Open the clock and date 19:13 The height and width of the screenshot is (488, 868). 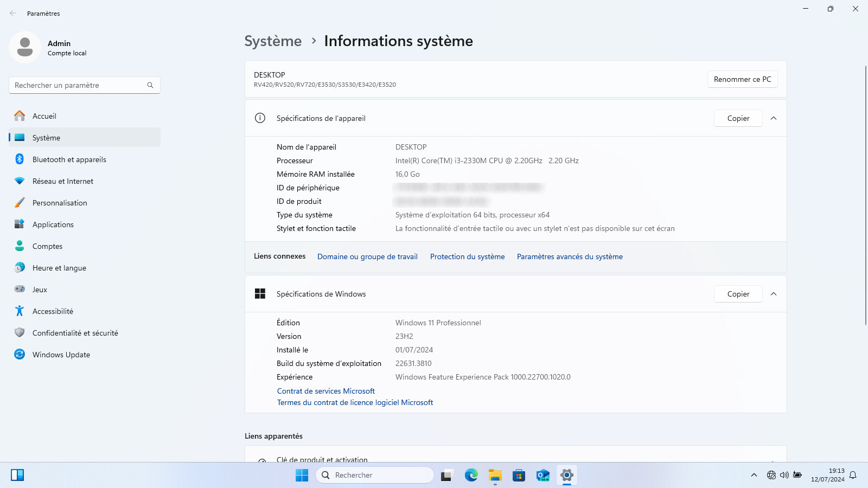(828, 475)
